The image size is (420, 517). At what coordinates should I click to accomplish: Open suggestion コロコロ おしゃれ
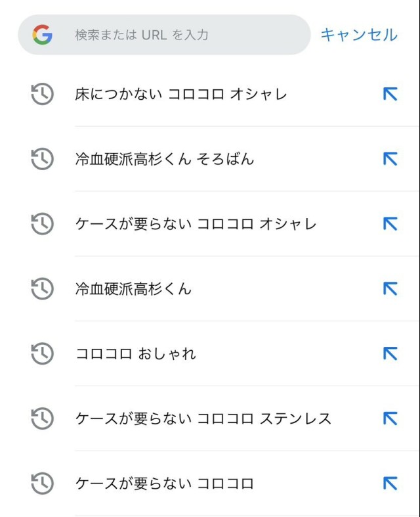pos(135,354)
